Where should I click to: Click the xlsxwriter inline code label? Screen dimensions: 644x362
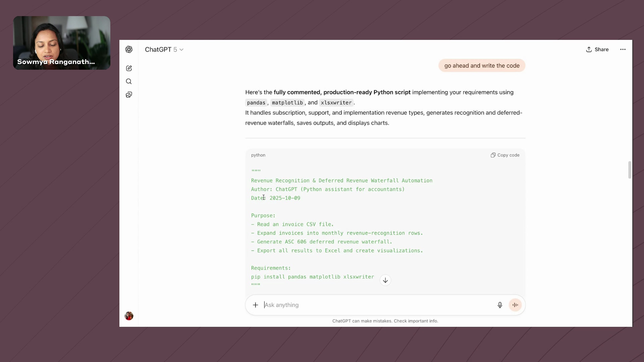pyautogui.click(x=336, y=103)
